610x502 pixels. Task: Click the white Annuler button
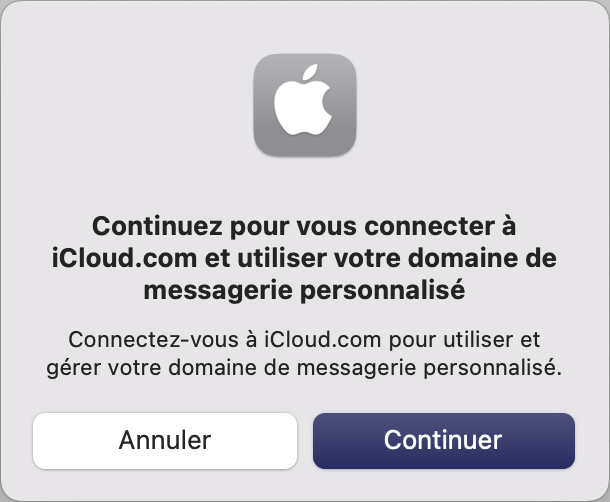coord(165,441)
